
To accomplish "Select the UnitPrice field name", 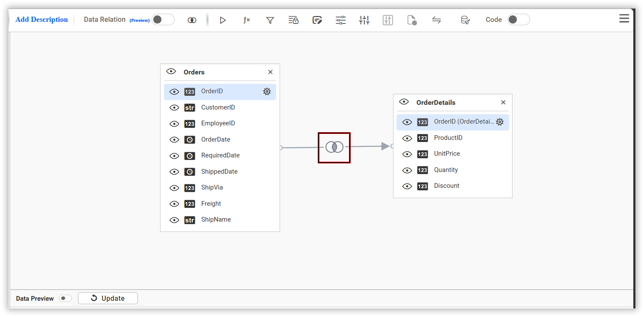I will 447,154.
